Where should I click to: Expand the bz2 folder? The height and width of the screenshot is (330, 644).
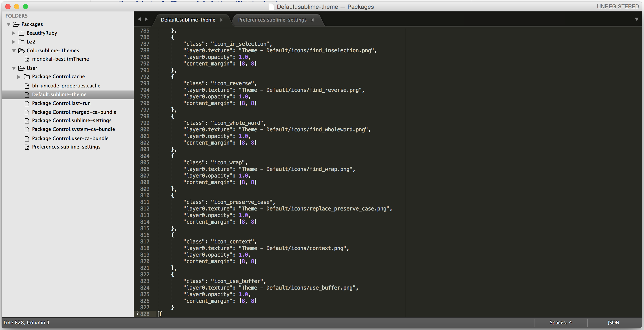(x=14, y=42)
